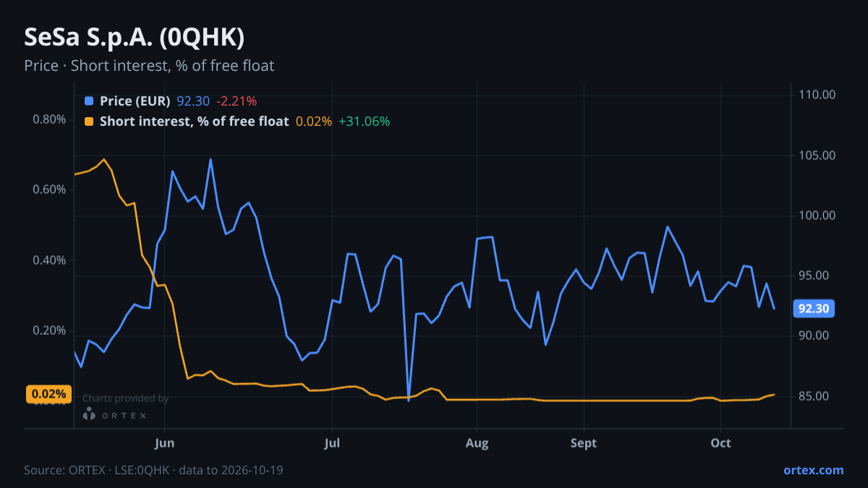The height and width of the screenshot is (488, 868).
Task: Click the 0.40% left axis label
Action: point(49,260)
